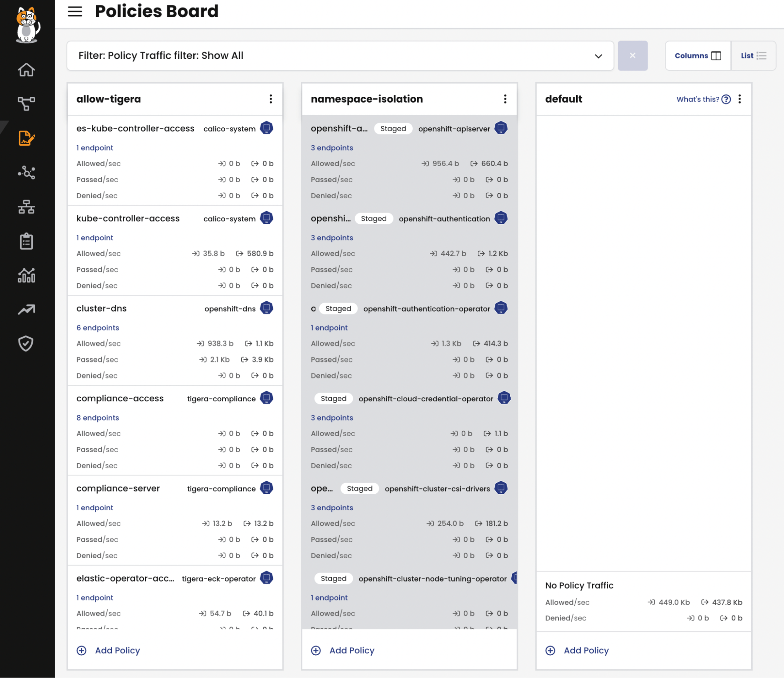784x678 pixels.
Task: Click Columns to adjust visible columns
Action: [697, 55]
